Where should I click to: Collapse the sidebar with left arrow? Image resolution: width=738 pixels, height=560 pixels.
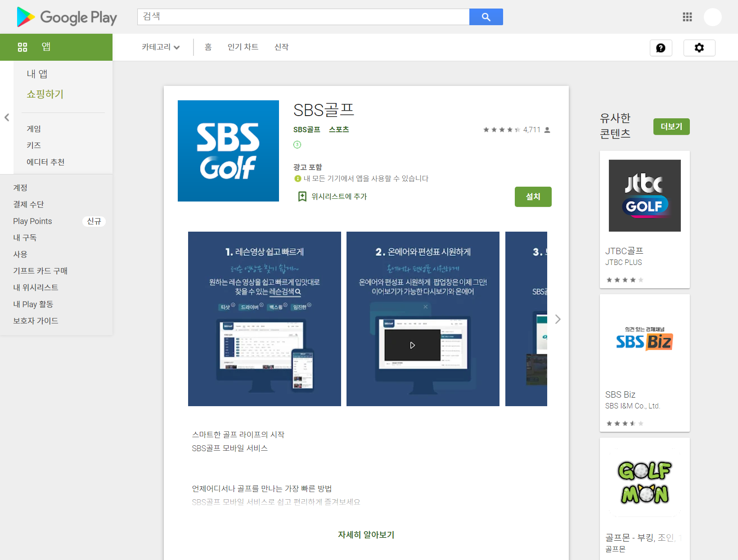pos(7,117)
